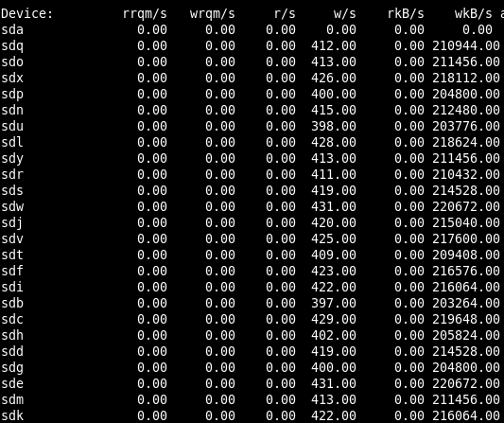Click the sde device row label
Viewport: 504px width, 423px height.
pos(12,384)
